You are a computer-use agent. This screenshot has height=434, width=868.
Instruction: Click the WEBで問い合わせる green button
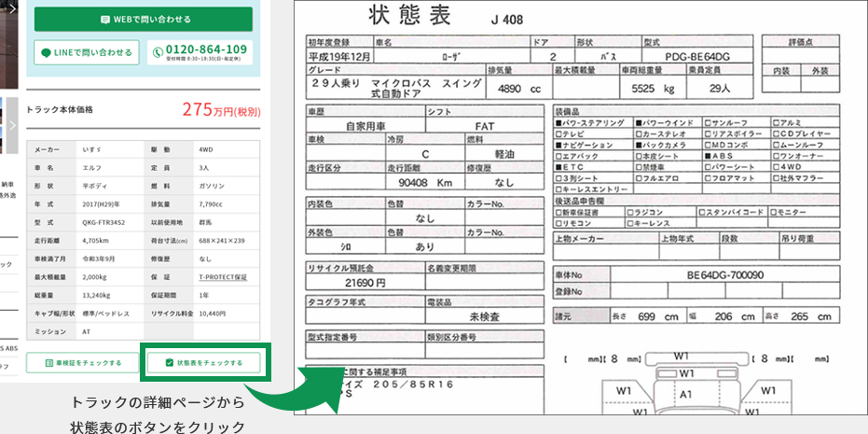144,20
